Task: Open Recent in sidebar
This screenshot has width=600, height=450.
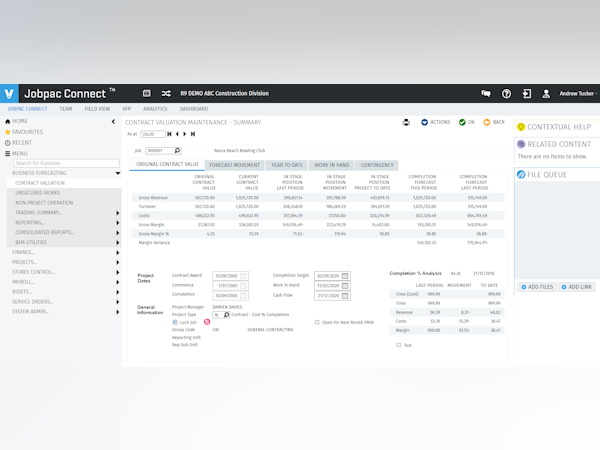Action: click(x=18, y=143)
